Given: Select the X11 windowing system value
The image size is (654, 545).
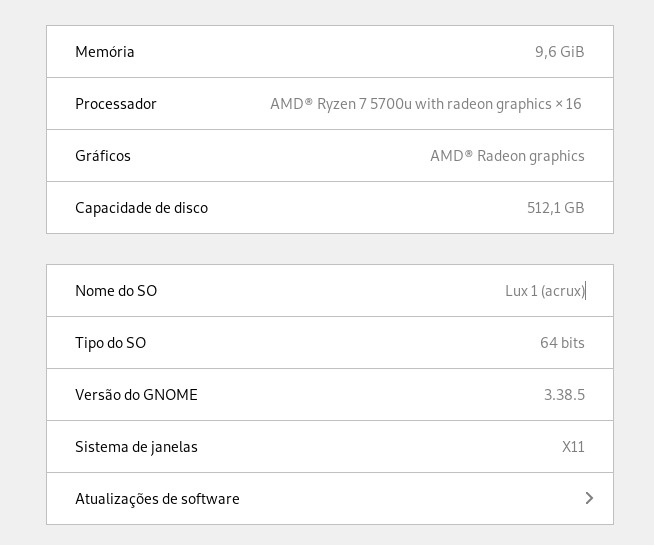Looking at the screenshot, I should click(573, 447).
